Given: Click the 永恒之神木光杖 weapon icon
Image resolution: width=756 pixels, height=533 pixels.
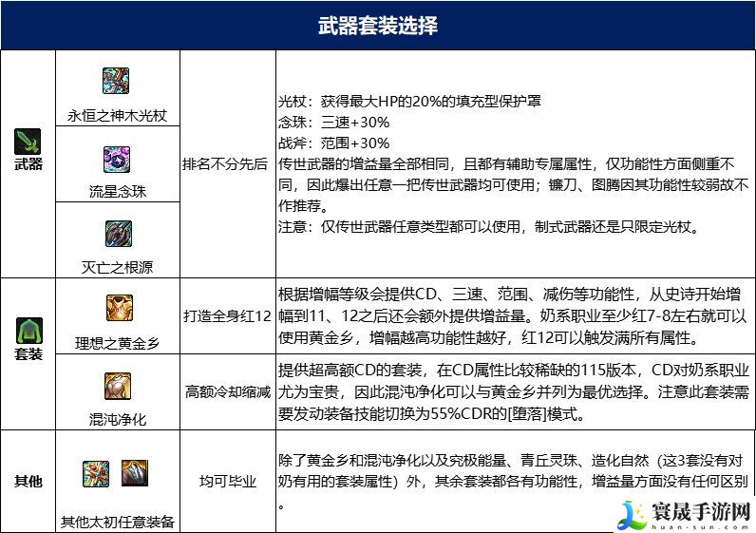Looking at the screenshot, I should [x=116, y=81].
